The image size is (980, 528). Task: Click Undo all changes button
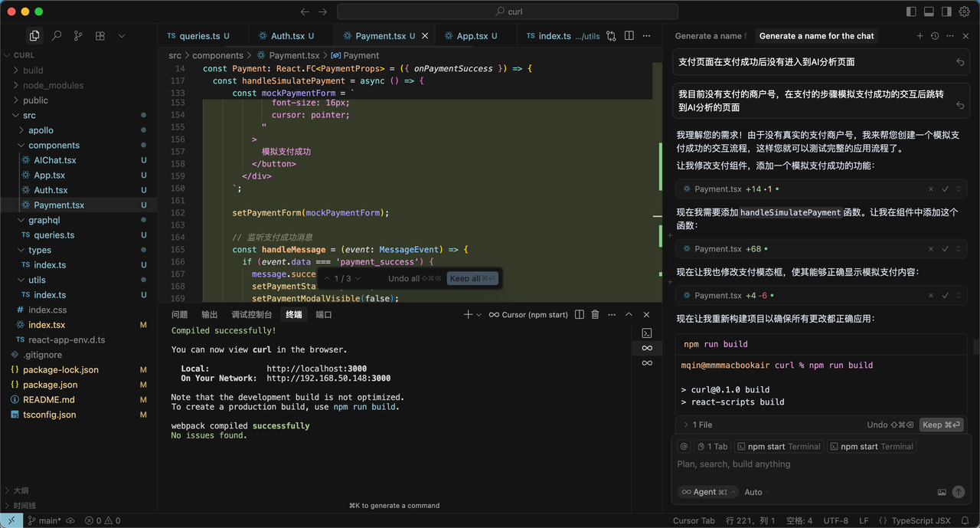tap(414, 278)
